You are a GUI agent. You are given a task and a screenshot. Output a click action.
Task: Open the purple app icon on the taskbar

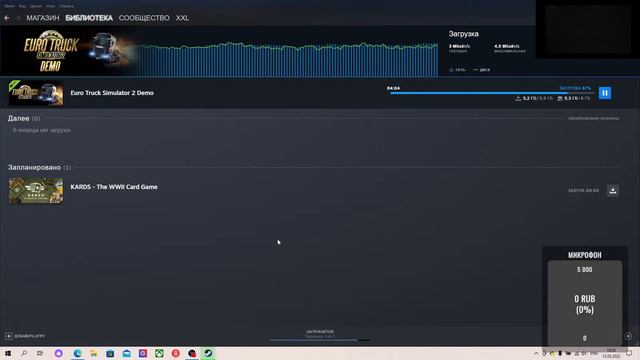tap(143, 353)
